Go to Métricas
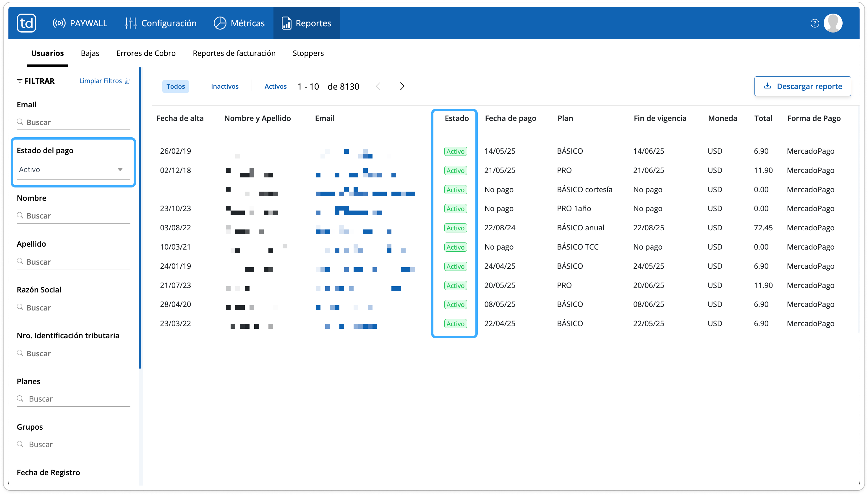This screenshot has width=868, height=495. click(x=239, y=23)
